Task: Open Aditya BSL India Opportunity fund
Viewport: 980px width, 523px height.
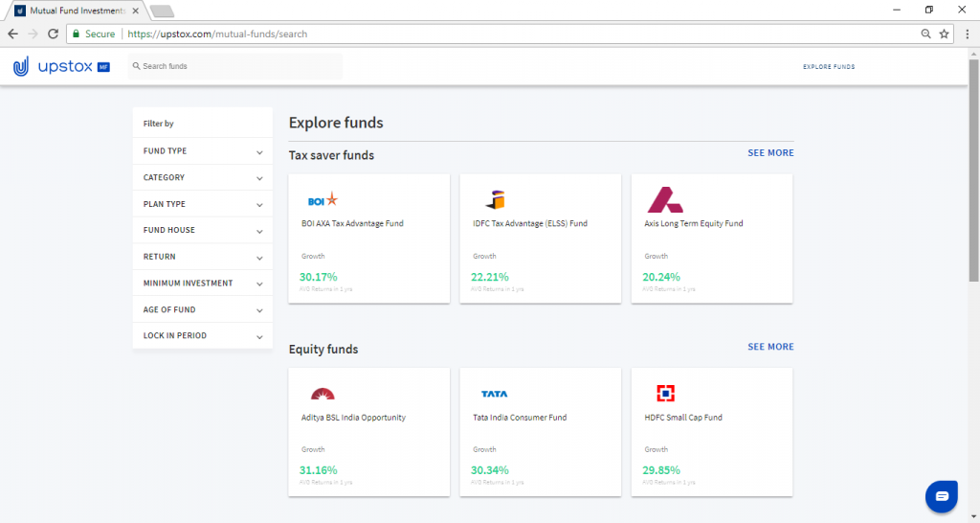Action: point(368,432)
